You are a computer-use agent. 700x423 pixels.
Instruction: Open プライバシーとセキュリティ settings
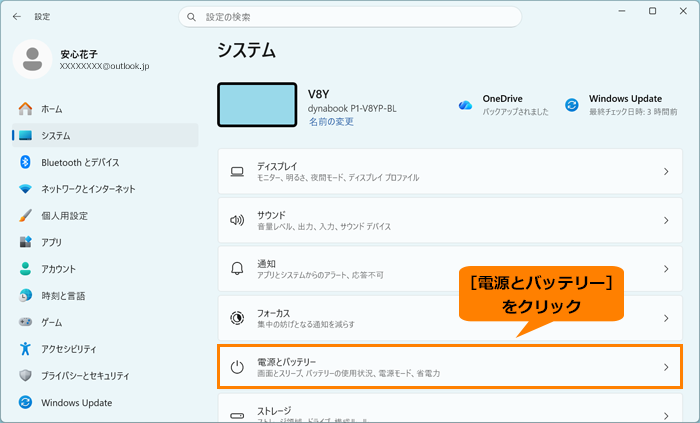pyautogui.click(x=105, y=376)
